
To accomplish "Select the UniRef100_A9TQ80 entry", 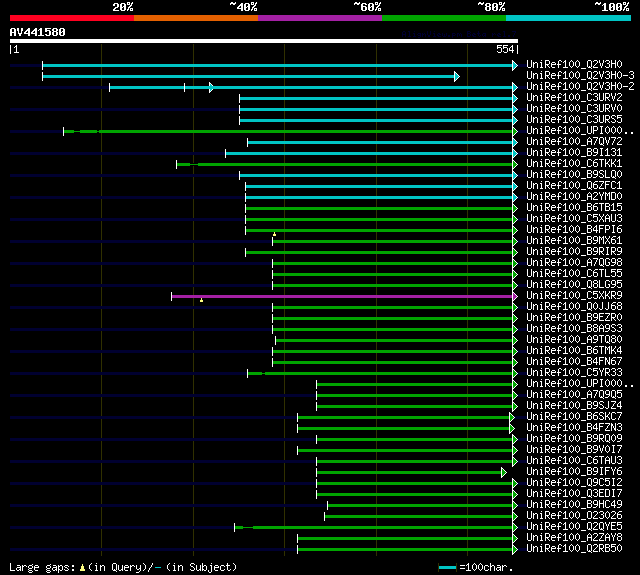I will pos(574,340).
